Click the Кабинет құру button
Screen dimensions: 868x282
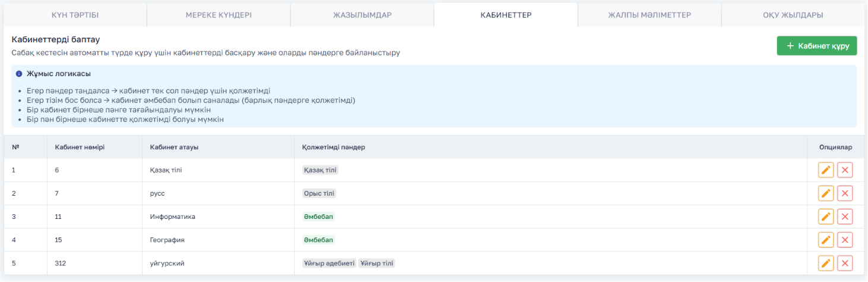pyautogui.click(x=817, y=46)
